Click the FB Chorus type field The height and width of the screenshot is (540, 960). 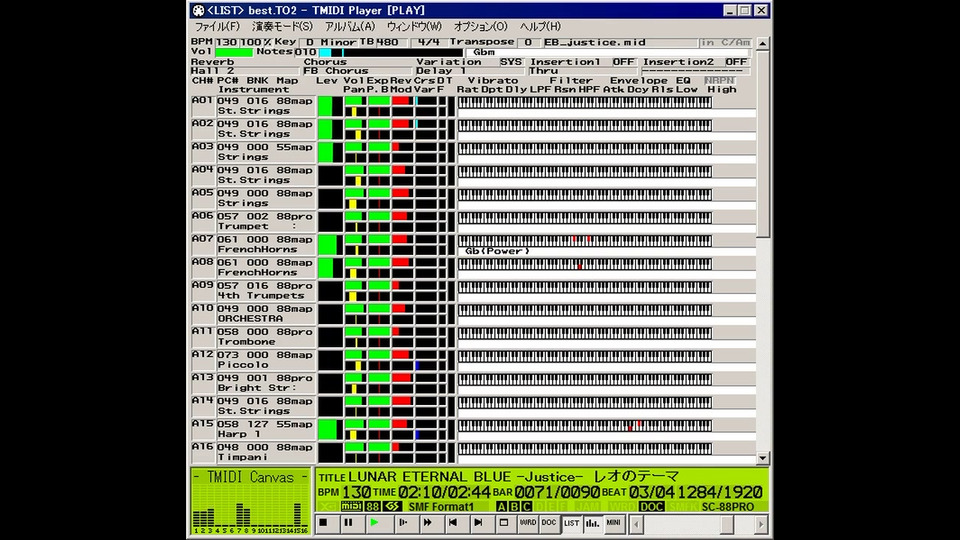pyautogui.click(x=359, y=71)
